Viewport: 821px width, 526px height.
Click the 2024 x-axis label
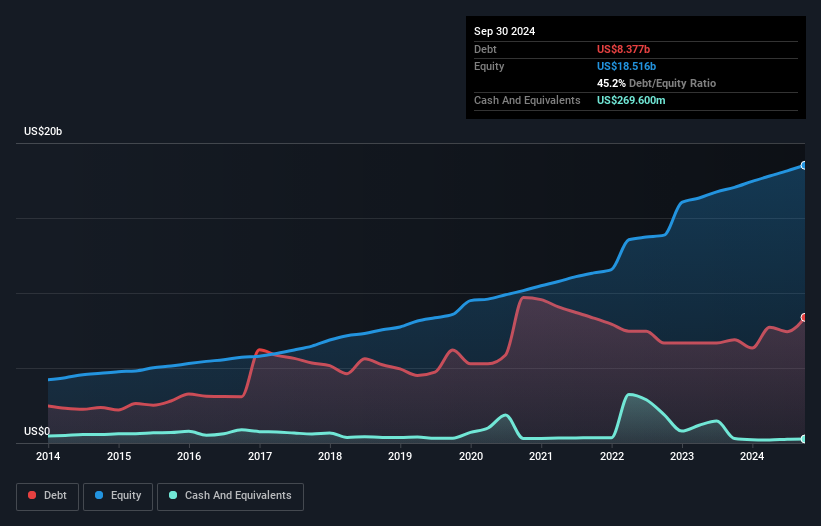pyautogui.click(x=752, y=456)
